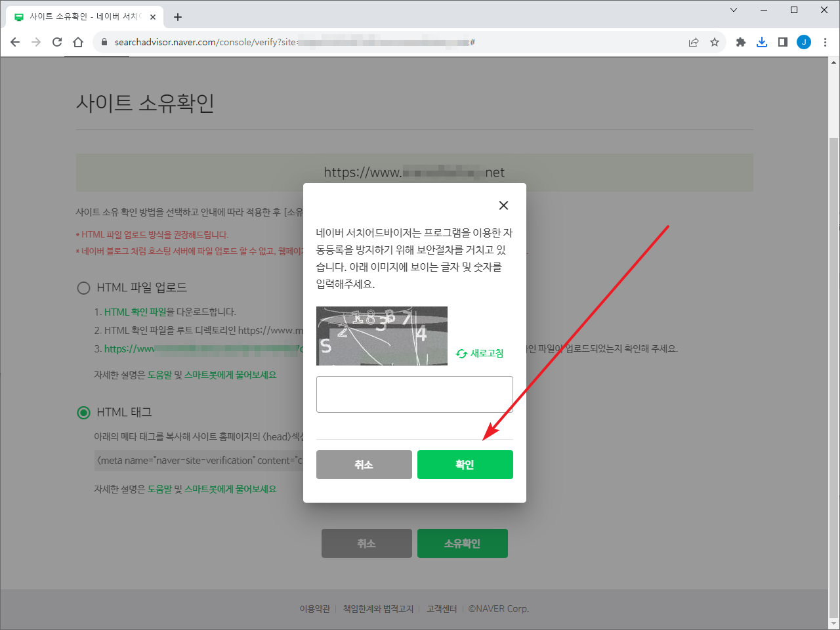Cancel the captcha dialog with 취소 button
840x630 pixels.
point(364,465)
